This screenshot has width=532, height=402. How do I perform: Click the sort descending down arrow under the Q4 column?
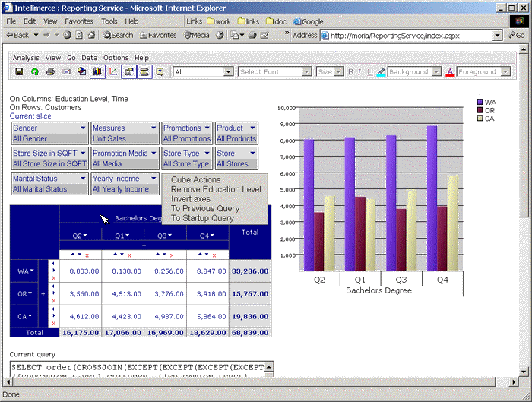[x=207, y=254]
